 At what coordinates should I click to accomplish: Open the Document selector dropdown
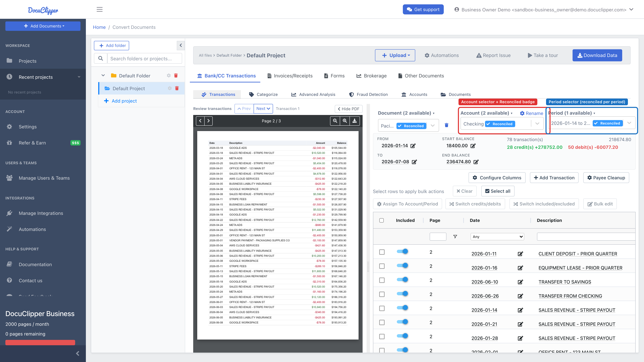pyautogui.click(x=408, y=126)
